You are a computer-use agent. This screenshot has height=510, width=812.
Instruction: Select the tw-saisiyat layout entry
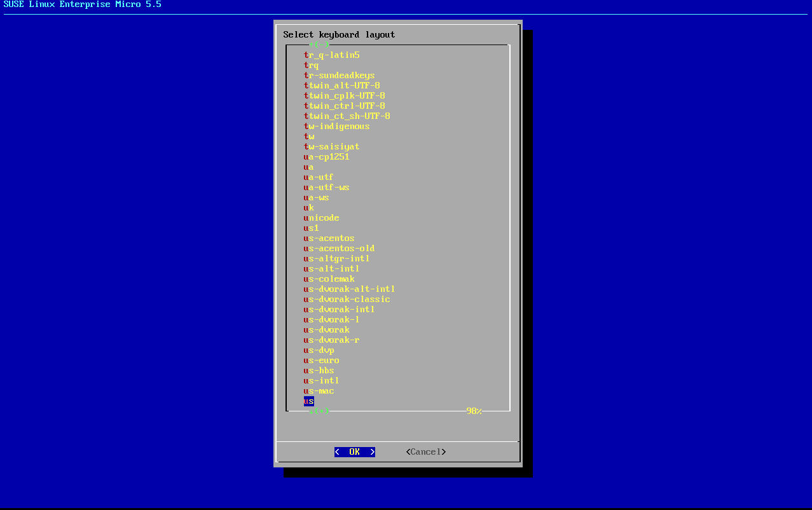coord(331,146)
